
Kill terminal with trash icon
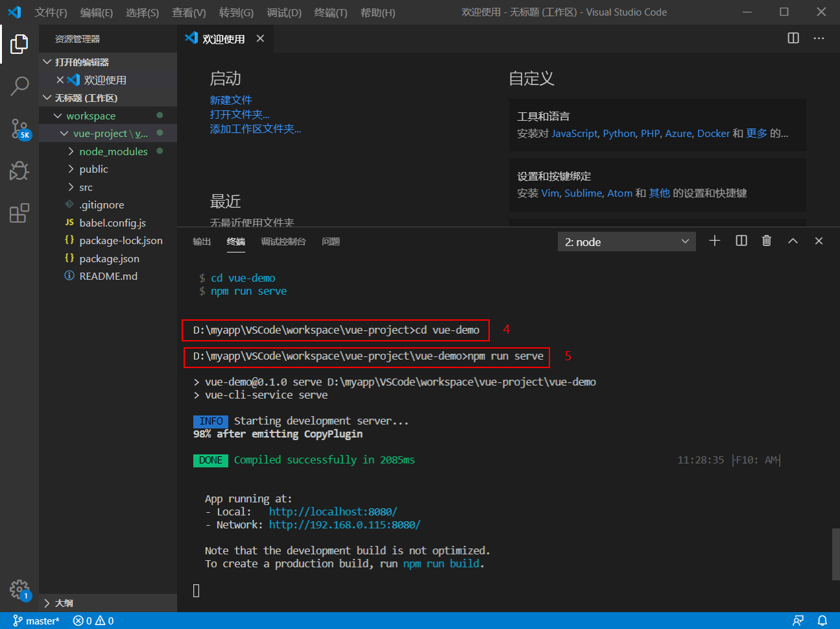[x=767, y=241]
